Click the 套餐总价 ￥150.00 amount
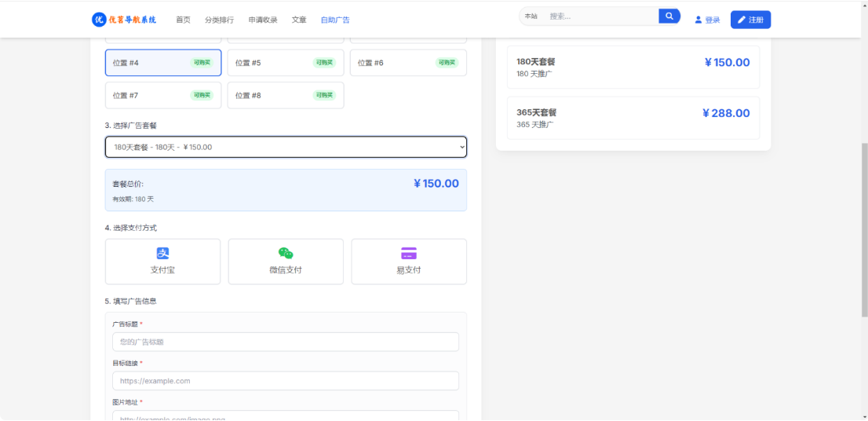This screenshot has height=421, width=868. point(436,183)
